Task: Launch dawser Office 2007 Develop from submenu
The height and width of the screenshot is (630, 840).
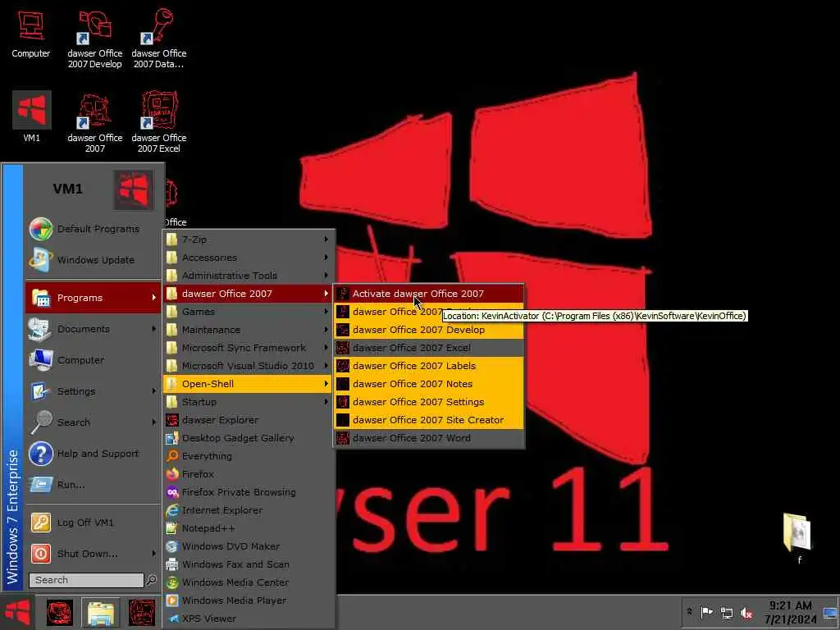Action: point(428,330)
